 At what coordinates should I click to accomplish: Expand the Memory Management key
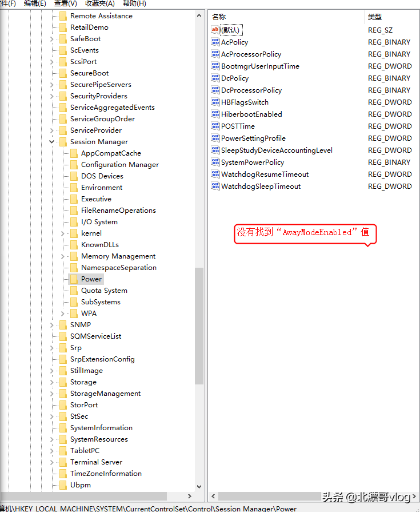pos(63,256)
